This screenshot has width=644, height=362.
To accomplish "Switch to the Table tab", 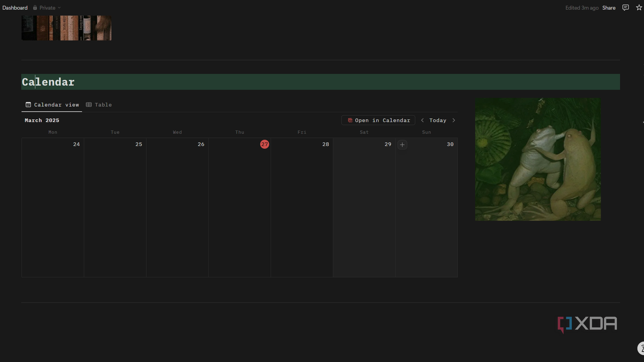I will click(x=99, y=105).
